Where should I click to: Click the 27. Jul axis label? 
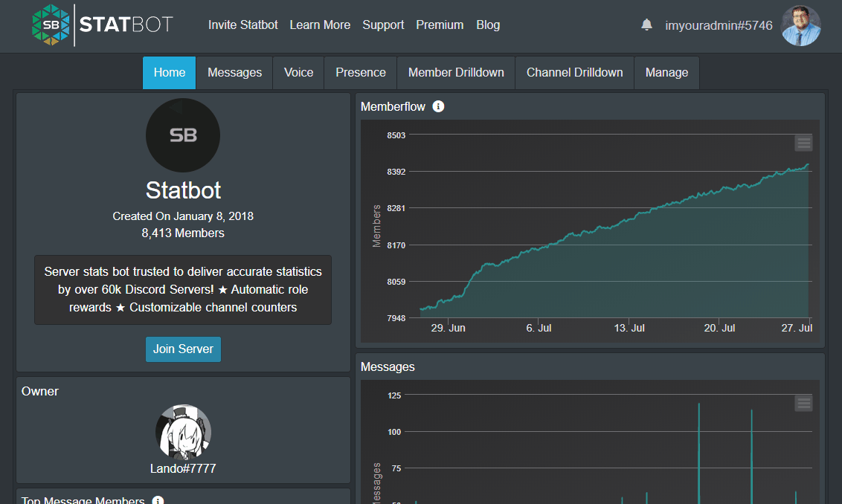[797, 328]
